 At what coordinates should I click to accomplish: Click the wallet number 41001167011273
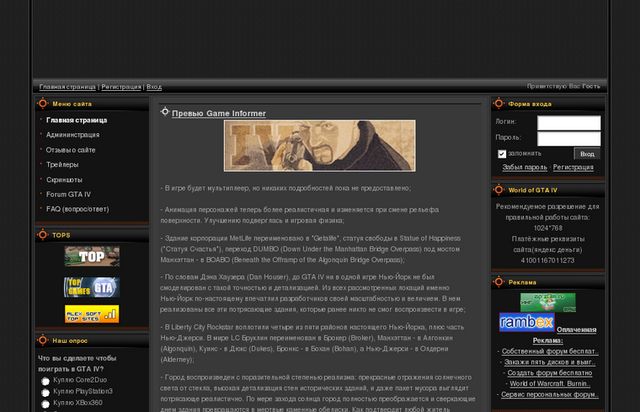(x=547, y=260)
